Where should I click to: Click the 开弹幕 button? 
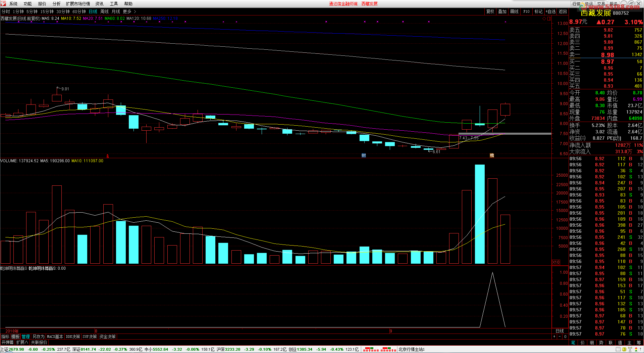(7, 342)
